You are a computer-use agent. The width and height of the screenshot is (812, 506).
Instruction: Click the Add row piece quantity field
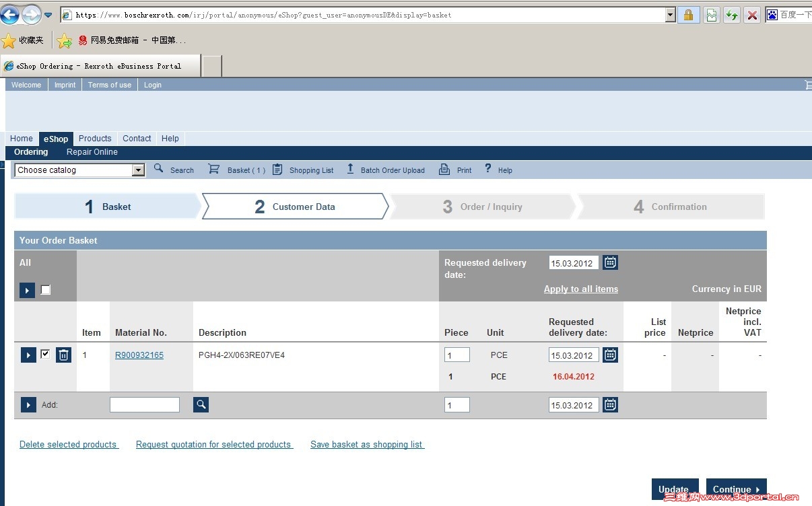pos(457,405)
